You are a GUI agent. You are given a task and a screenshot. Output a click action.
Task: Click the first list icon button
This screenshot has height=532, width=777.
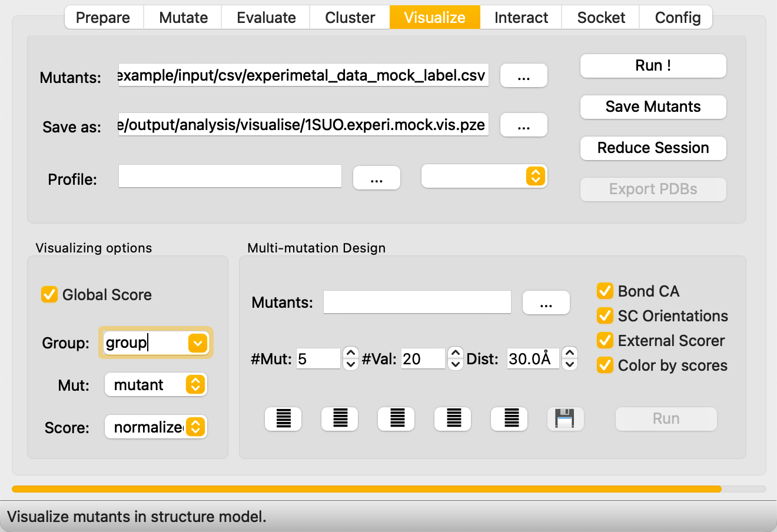coord(283,419)
